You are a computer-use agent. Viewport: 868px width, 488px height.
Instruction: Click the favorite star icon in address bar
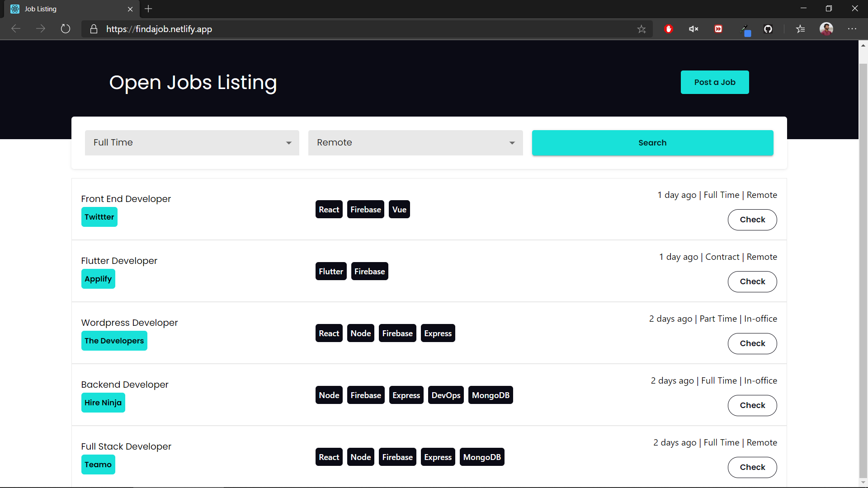[642, 29]
